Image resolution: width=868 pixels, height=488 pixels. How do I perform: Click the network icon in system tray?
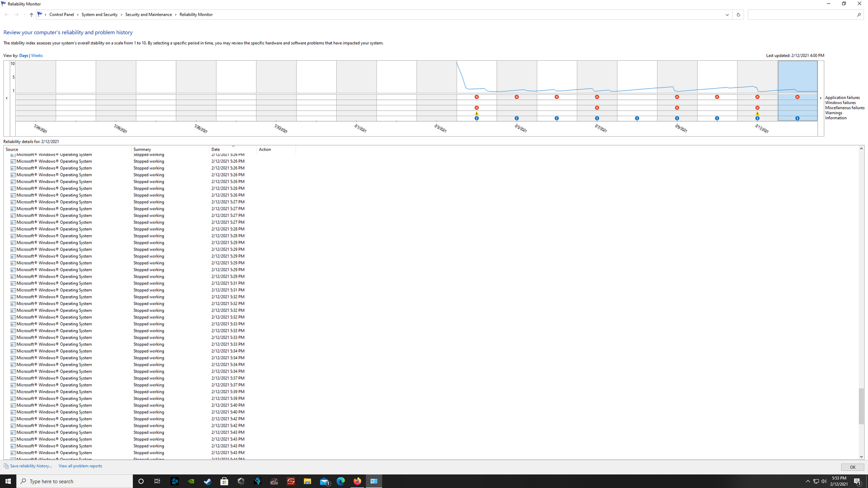816,481
